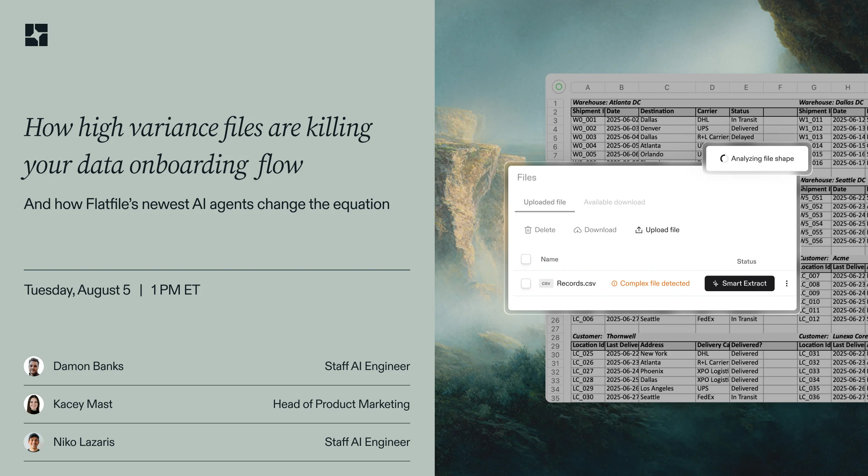Image resolution: width=868 pixels, height=476 pixels.
Task: Click the Flatfile logo icon
Action: 36,35
